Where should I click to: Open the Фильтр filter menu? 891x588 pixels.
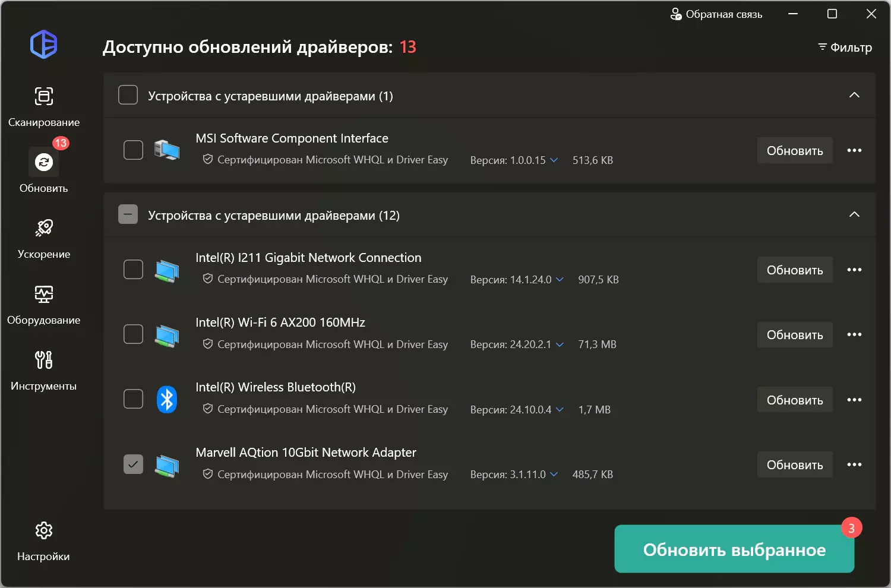click(845, 48)
